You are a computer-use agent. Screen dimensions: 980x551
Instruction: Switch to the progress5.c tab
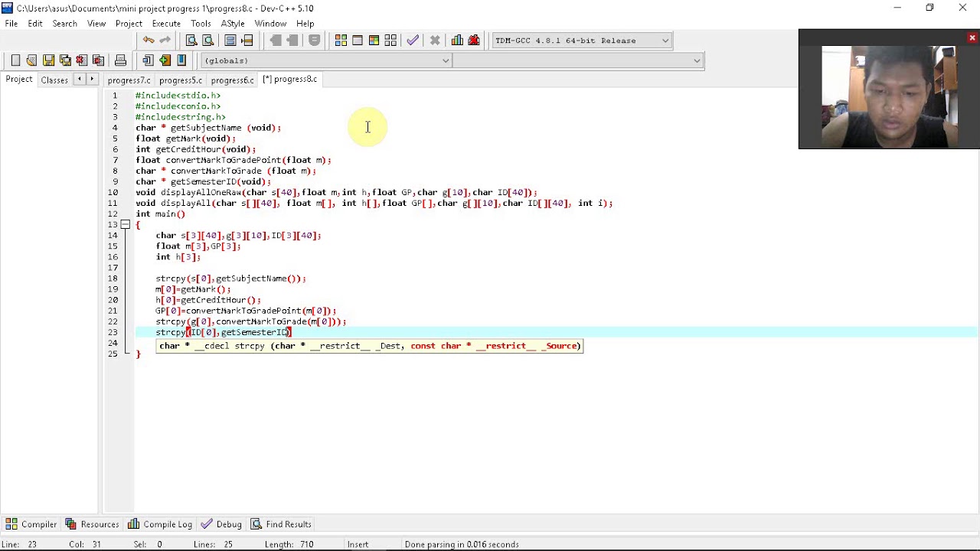click(x=181, y=80)
